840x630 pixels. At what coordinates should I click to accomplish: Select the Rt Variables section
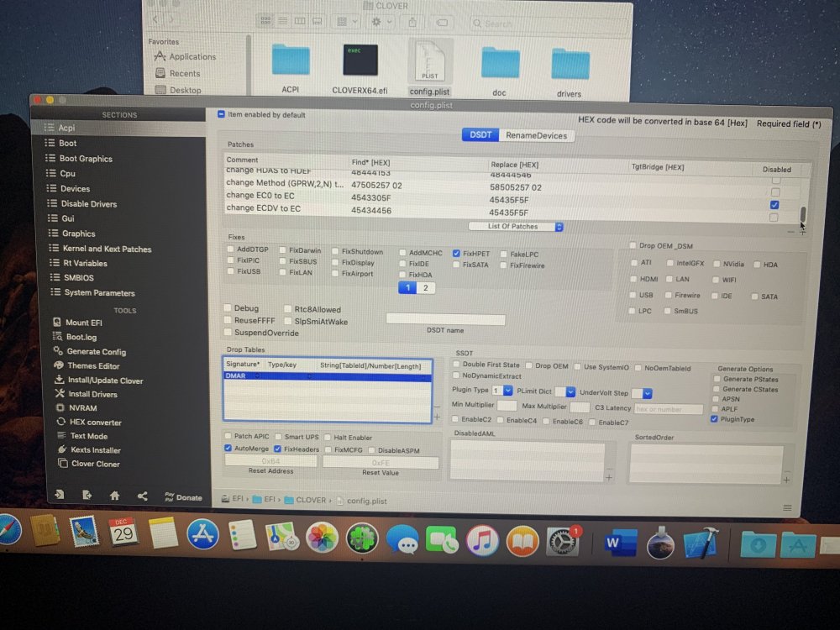[84, 263]
